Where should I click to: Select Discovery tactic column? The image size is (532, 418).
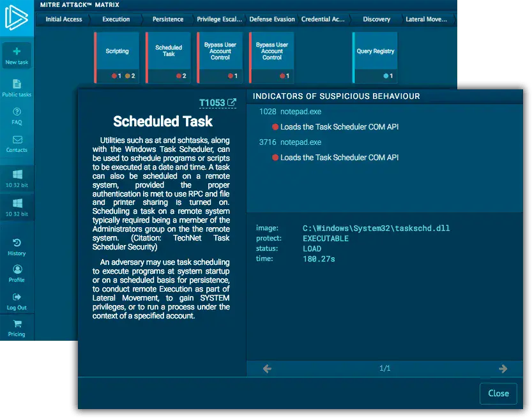[x=376, y=19]
